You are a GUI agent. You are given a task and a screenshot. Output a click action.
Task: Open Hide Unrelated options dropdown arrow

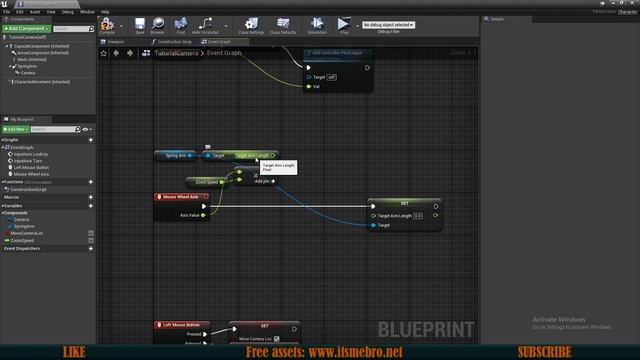pyautogui.click(x=226, y=26)
